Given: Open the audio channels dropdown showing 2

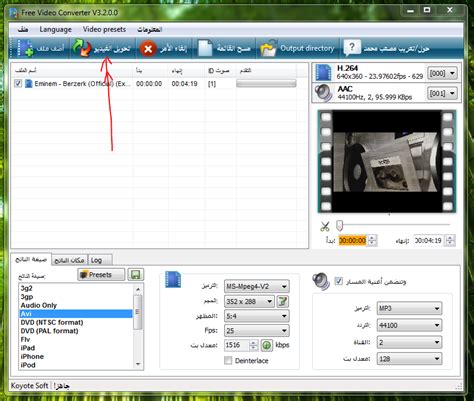Looking at the screenshot, I should point(409,342).
